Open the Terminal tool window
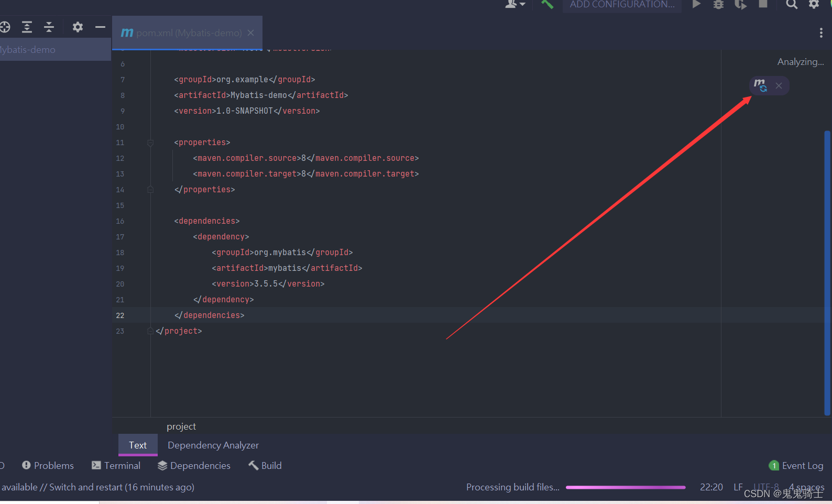The image size is (832, 504). click(x=116, y=465)
